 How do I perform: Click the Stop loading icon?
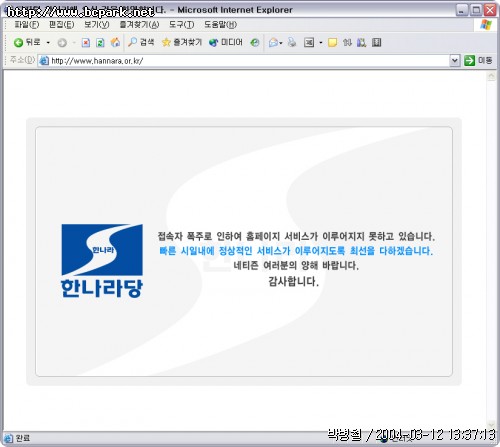(86, 42)
